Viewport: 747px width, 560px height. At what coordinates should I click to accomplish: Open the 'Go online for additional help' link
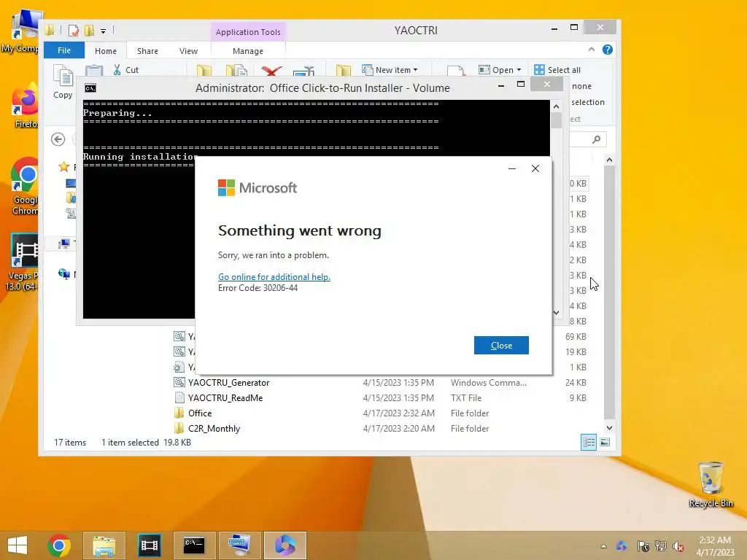point(274,276)
